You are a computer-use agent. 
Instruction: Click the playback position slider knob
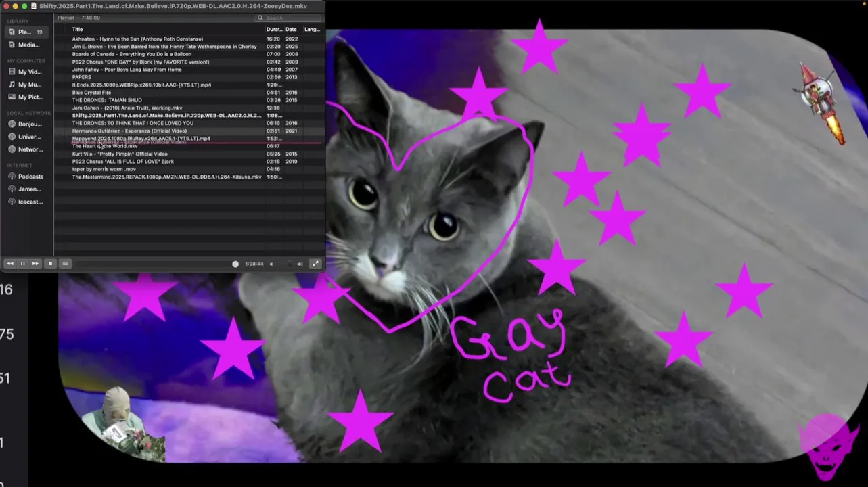[x=235, y=264]
